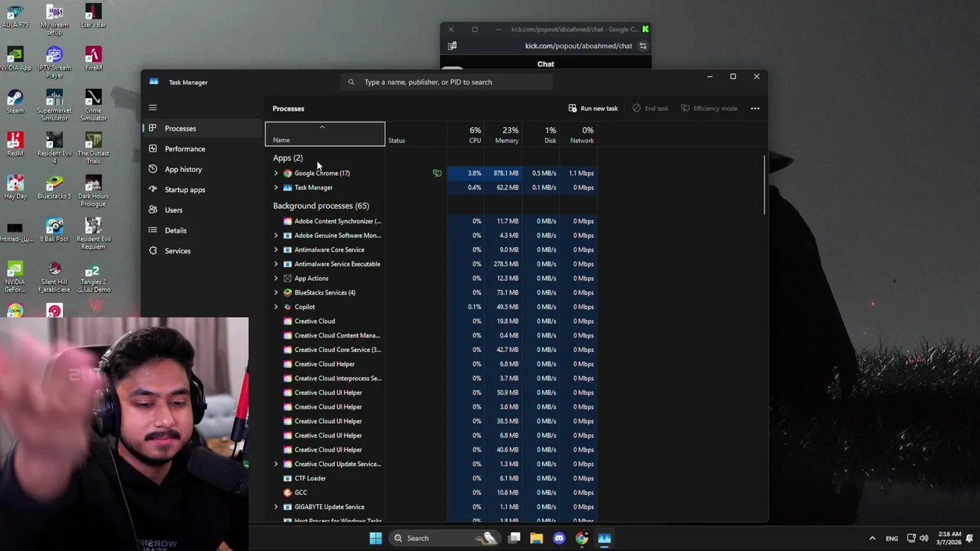
Task: Select the RedM desktop shortcut
Action: 15,145
